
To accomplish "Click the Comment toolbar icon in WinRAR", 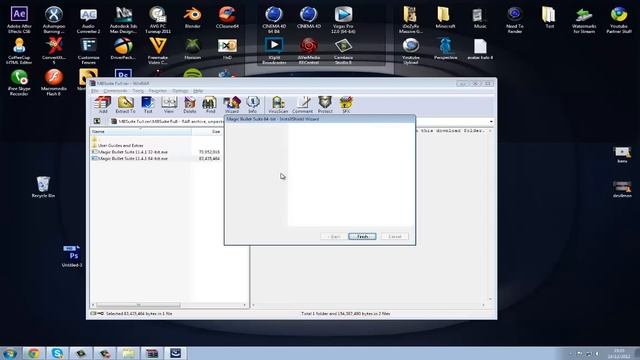I will click(x=302, y=104).
